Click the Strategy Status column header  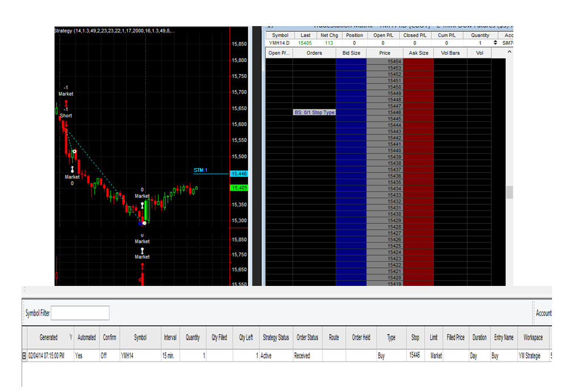[x=276, y=338]
